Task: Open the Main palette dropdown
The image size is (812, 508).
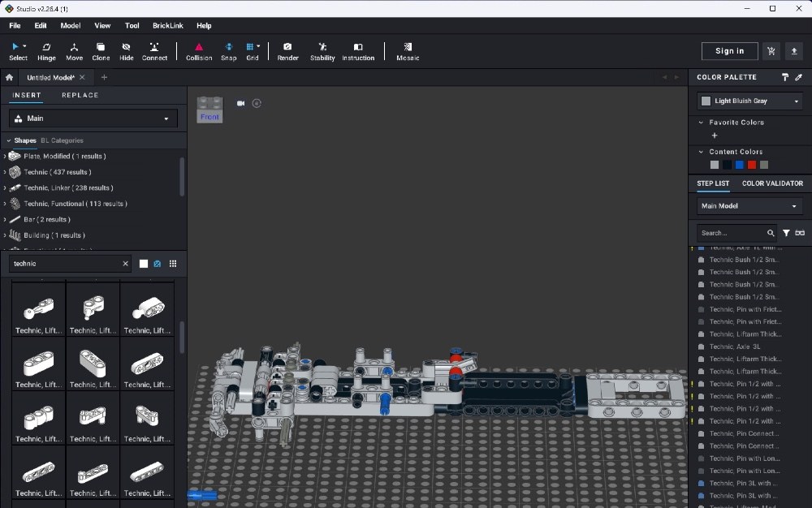Action: tap(93, 118)
